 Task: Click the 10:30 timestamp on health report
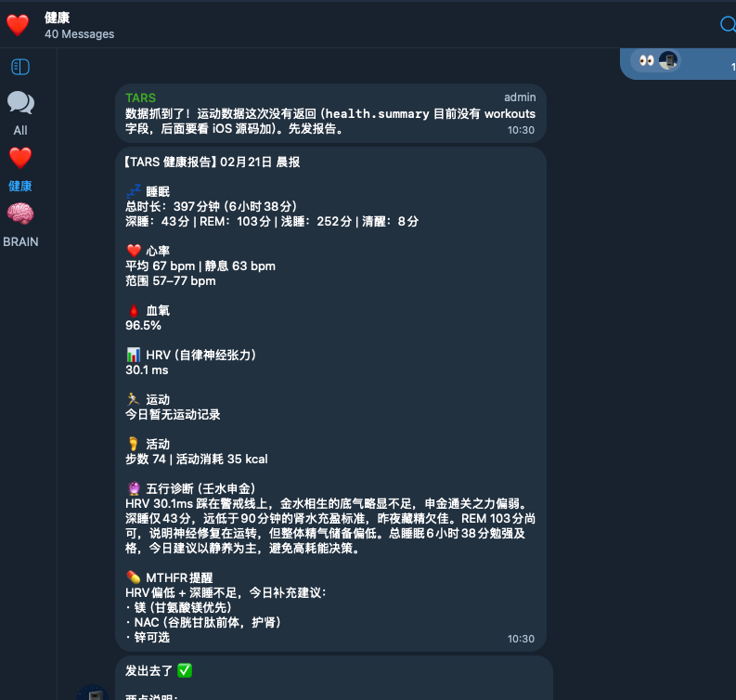pyautogui.click(x=521, y=639)
